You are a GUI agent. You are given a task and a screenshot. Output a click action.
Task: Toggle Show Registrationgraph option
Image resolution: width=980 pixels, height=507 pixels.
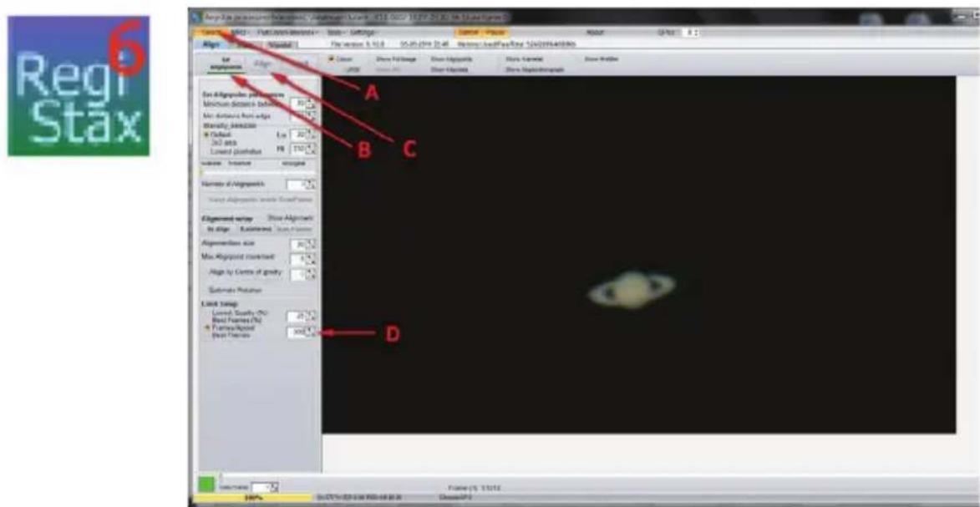point(535,70)
